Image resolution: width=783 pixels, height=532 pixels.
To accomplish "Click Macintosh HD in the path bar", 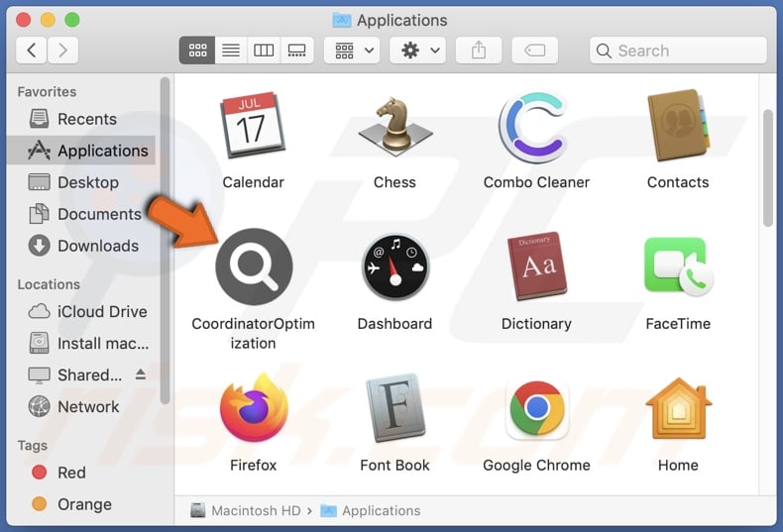I will (x=246, y=510).
